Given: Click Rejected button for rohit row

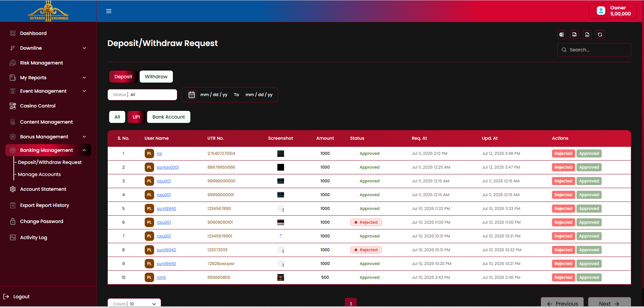Looking at the screenshot, I should 563,277.
